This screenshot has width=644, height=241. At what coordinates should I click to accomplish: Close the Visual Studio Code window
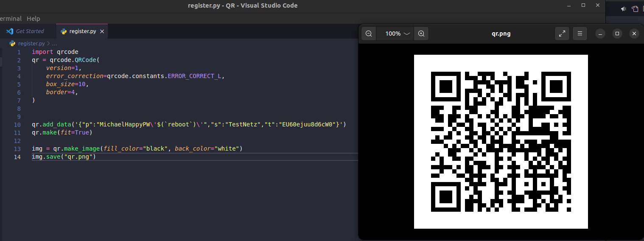(598, 5)
